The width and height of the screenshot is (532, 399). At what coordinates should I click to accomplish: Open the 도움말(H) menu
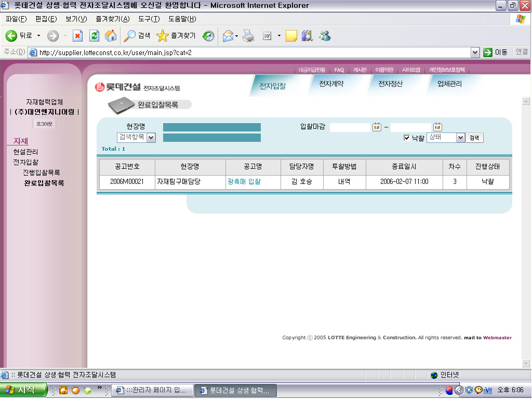tap(182, 19)
